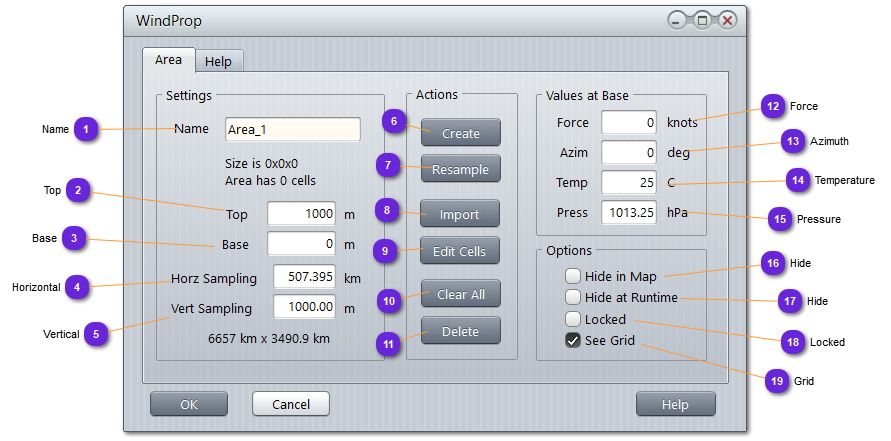Uncheck the See Grid checkbox
This screenshot has height=441, width=891.
[x=573, y=341]
